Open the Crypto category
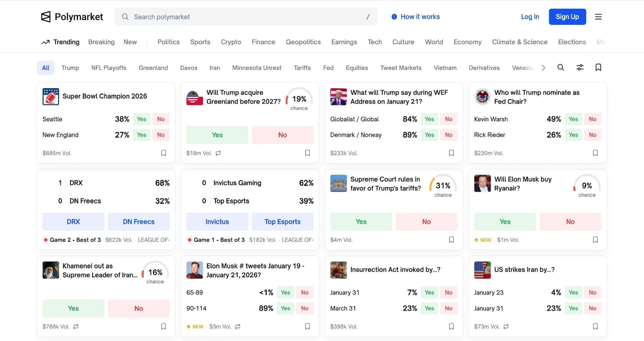This screenshot has width=644, height=341. coord(231,42)
